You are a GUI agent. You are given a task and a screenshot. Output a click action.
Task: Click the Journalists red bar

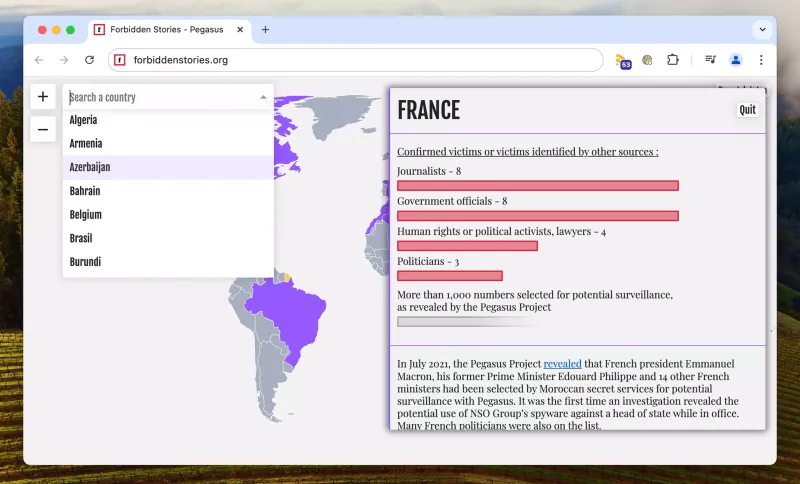(538, 186)
